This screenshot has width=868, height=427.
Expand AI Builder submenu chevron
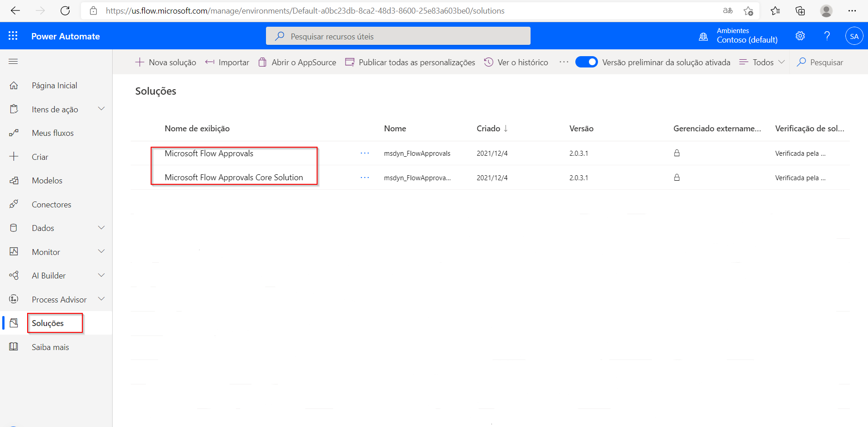tap(101, 275)
